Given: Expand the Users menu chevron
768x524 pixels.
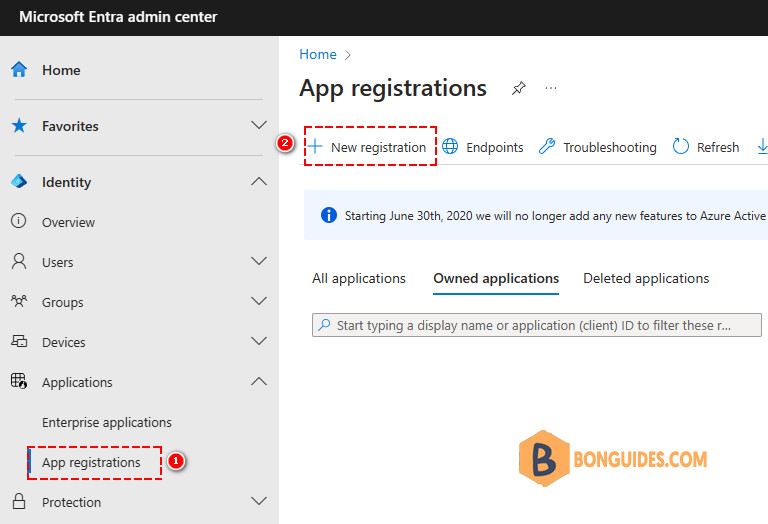Looking at the screenshot, I should (259, 261).
